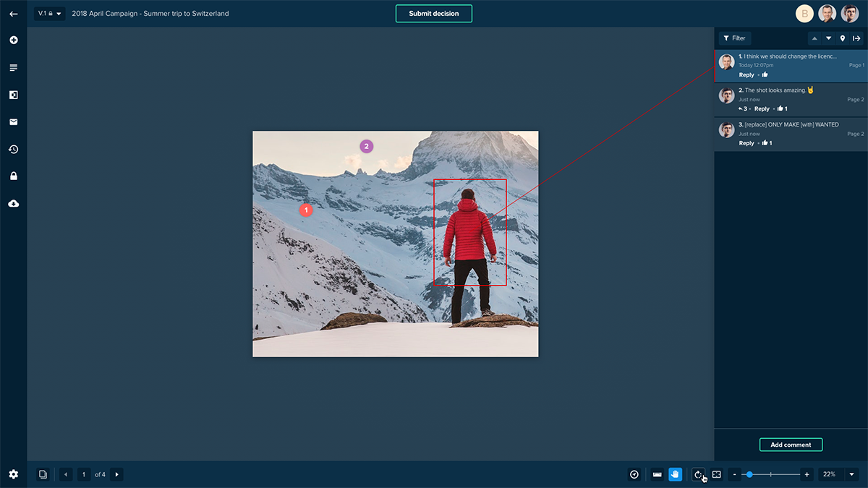Click the back arrow in the sidebar
The width and height of the screenshot is (868, 488).
pyautogui.click(x=13, y=14)
